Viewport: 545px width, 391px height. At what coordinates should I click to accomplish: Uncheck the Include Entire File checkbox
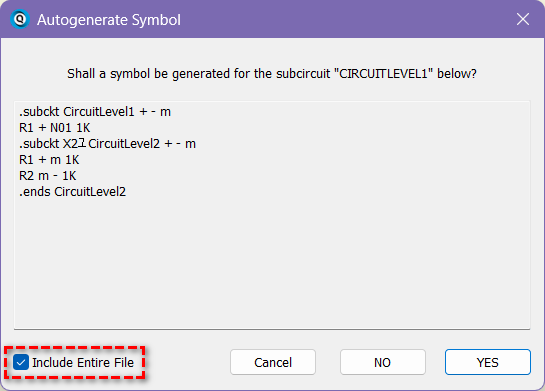pos(21,362)
